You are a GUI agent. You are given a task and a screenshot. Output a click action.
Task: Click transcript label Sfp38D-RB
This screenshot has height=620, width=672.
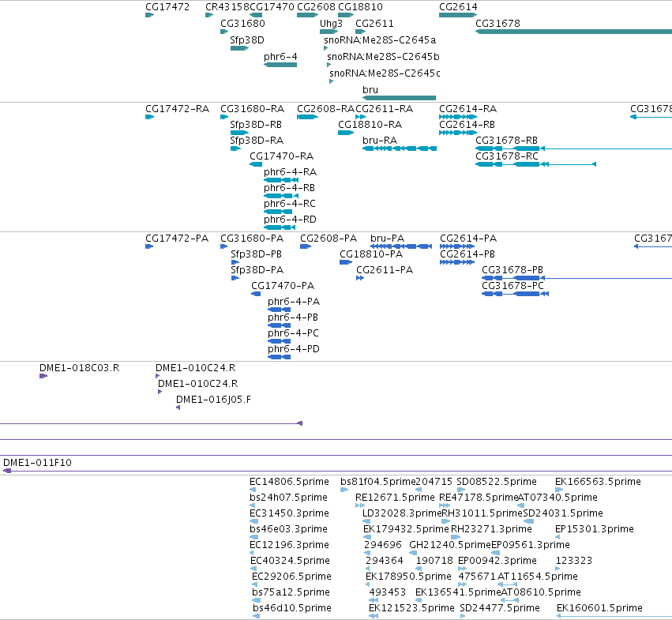(256, 125)
